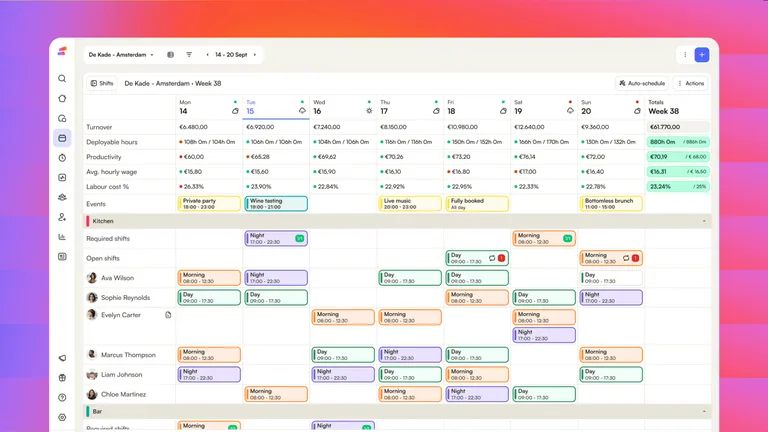Open Ava Wilson's Monday Morning shift

(209, 278)
